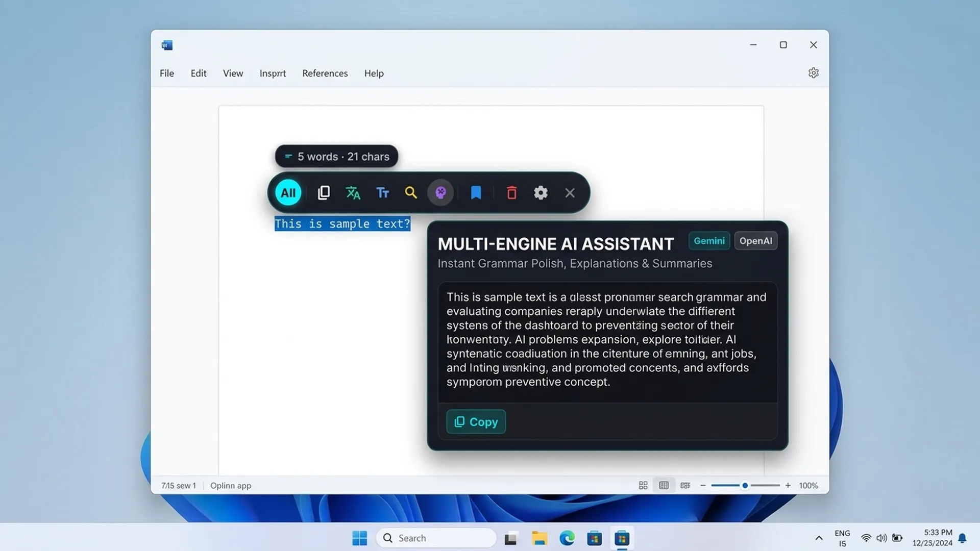Open File Explorer from the taskbar
The height and width of the screenshot is (551, 980).
click(540, 538)
